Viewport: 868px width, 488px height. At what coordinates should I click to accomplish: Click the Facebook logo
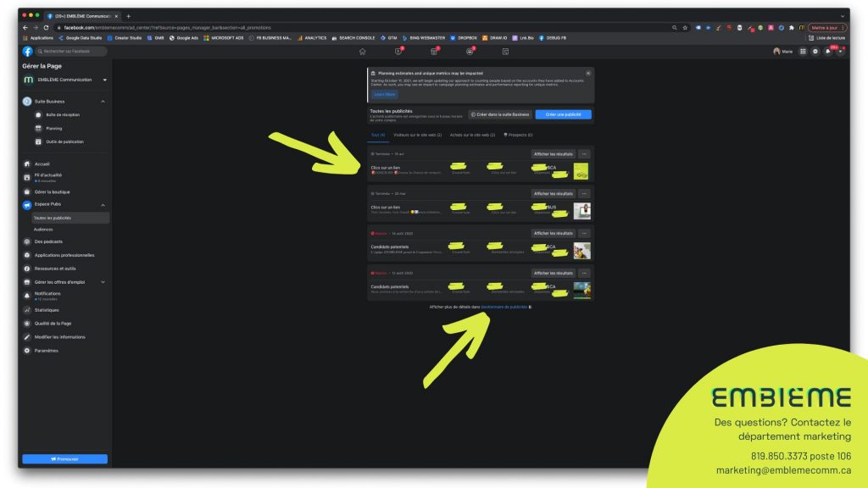click(28, 52)
